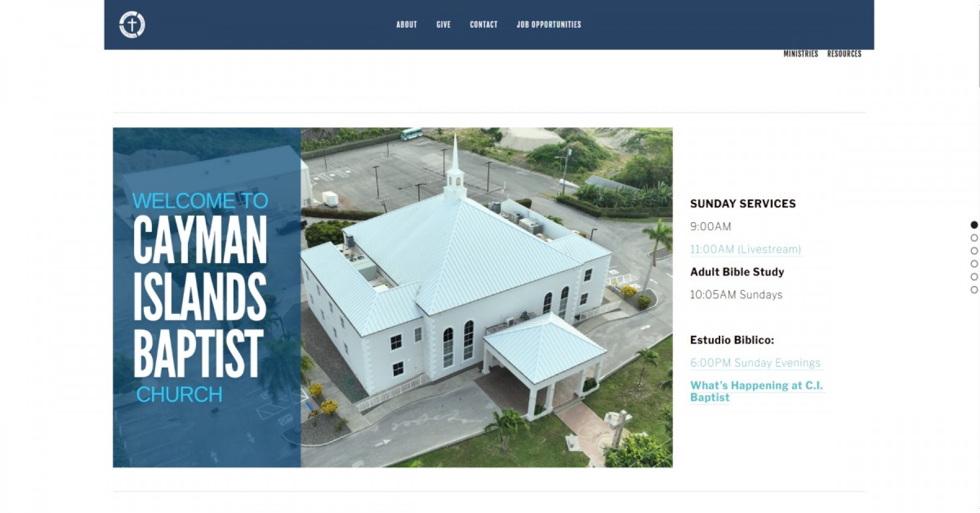The image size is (980, 513).
Task: Click the 9:00AM service time text
Action: pyautogui.click(x=710, y=227)
